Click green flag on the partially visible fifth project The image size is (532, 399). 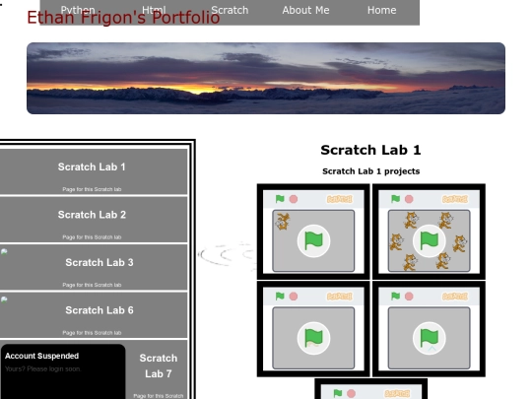click(338, 393)
